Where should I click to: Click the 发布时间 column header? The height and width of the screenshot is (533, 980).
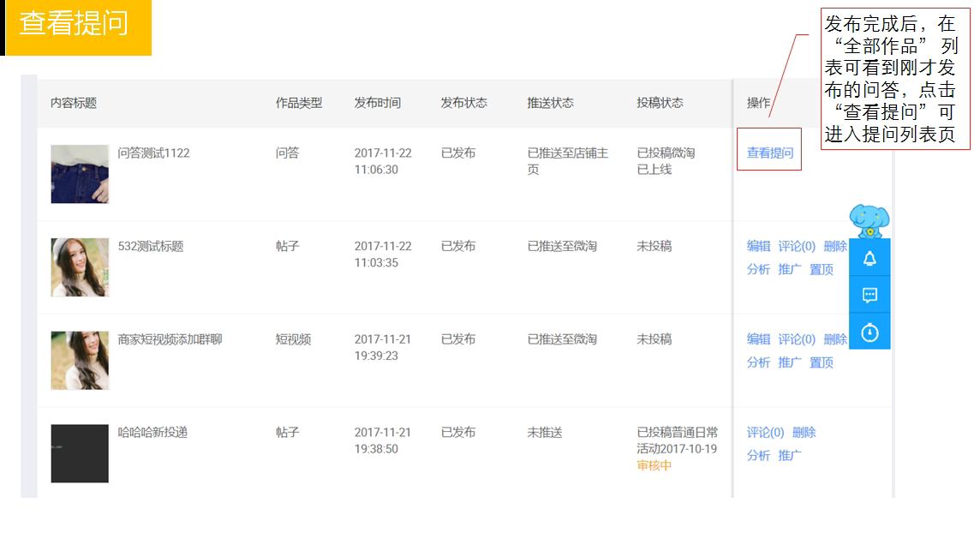377,103
